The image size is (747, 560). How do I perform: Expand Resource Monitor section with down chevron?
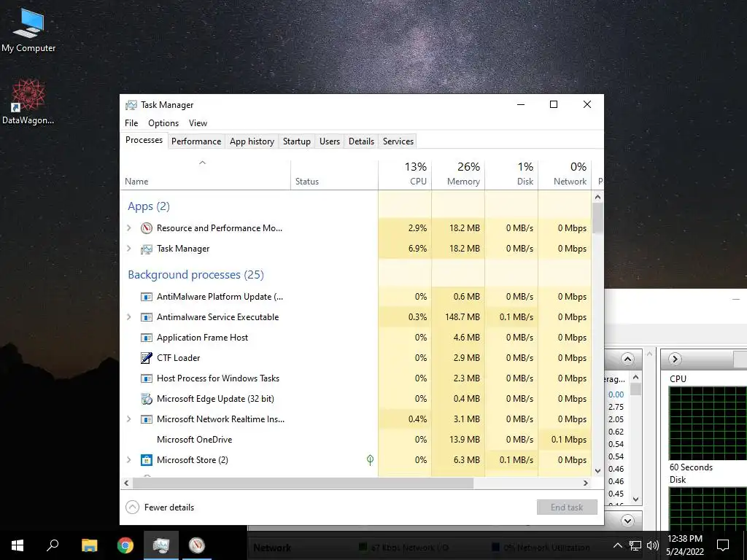[x=627, y=521]
